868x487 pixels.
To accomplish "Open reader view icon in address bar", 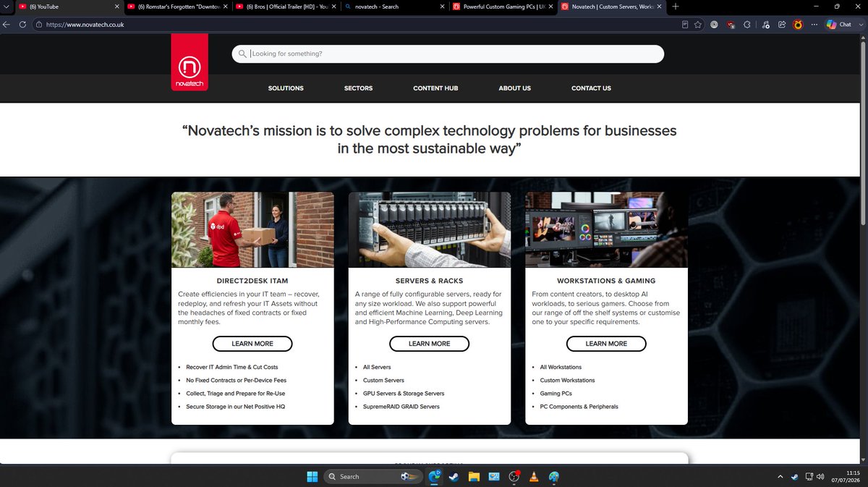I will [x=684, y=24].
